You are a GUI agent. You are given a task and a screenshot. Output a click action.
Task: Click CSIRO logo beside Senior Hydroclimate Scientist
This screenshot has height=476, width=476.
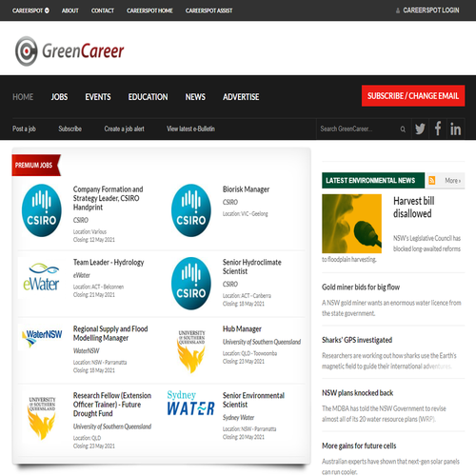[x=191, y=283]
